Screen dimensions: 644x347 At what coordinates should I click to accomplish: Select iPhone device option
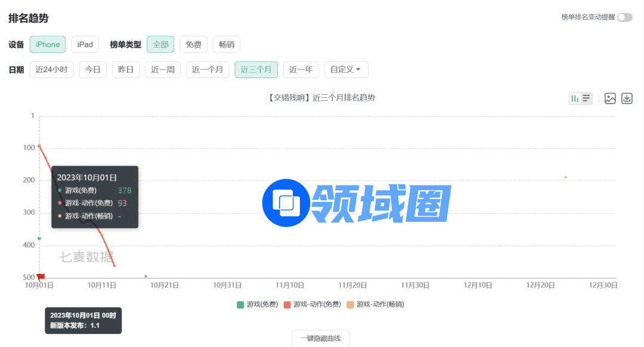48,45
